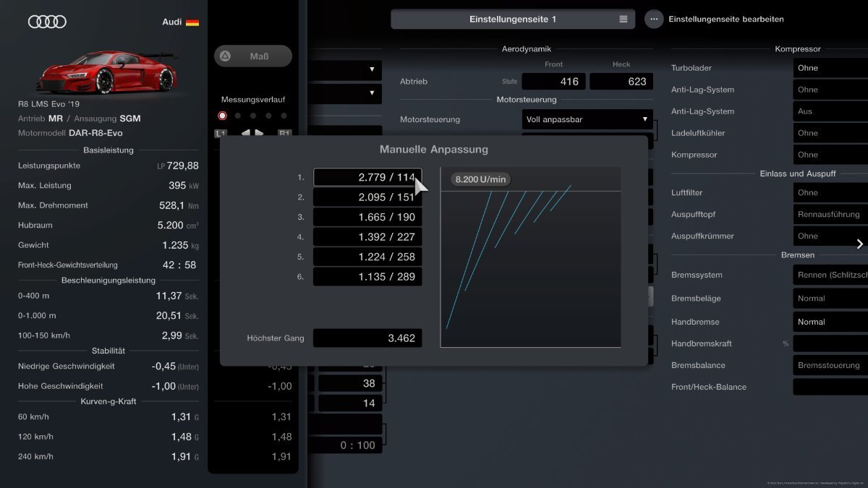Image resolution: width=868 pixels, height=488 pixels.
Task: Click the Front/Heck-Balance field
Action: (830, 387)
